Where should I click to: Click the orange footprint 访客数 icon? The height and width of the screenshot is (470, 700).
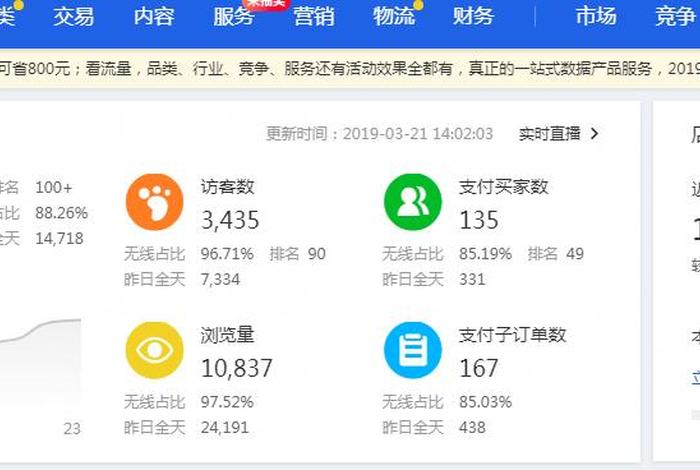154,202
